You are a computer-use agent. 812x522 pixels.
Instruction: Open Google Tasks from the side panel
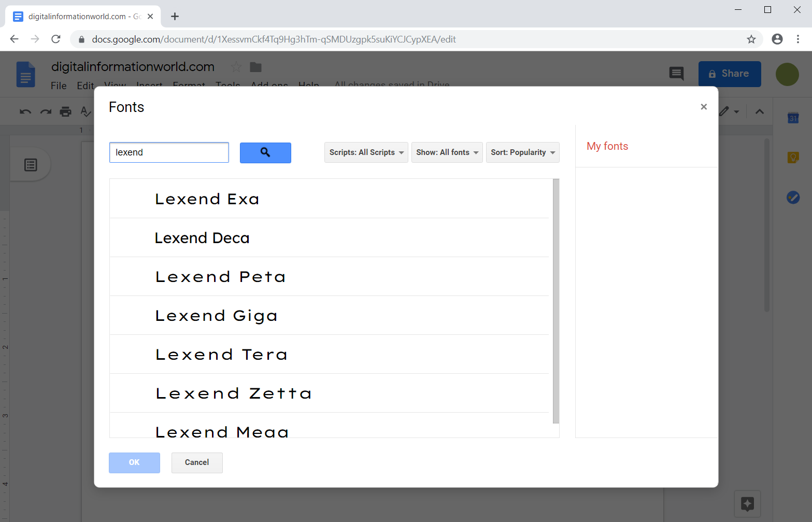(793, 197)
